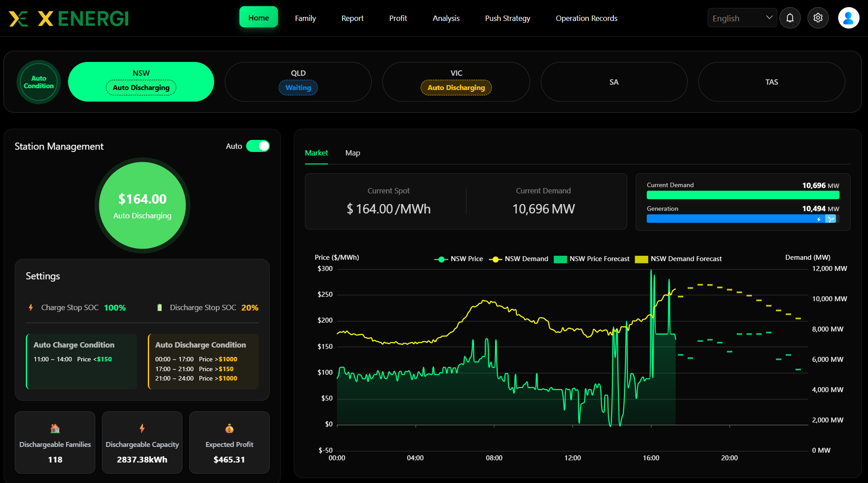Toggle NSW Price series in legend
868x483 pixels.
(x=459, y=259)
